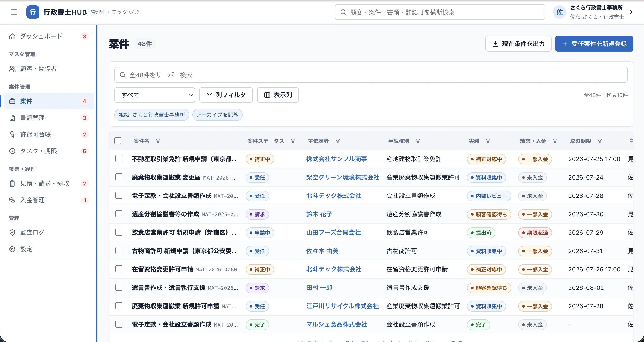Open 架空グリーン環境株式会社 client link
644x342 pixels.
[343, 177]
